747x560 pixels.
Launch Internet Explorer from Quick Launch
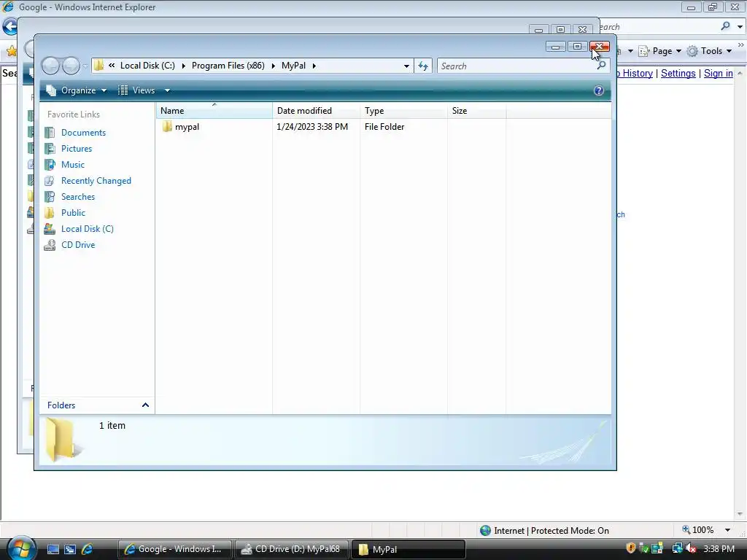88,549
